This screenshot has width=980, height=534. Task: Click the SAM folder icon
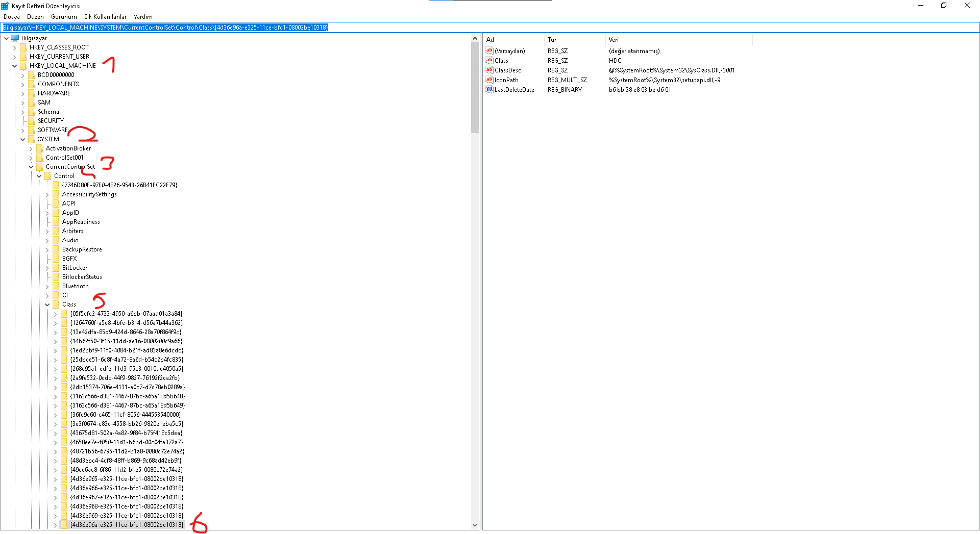31,103
